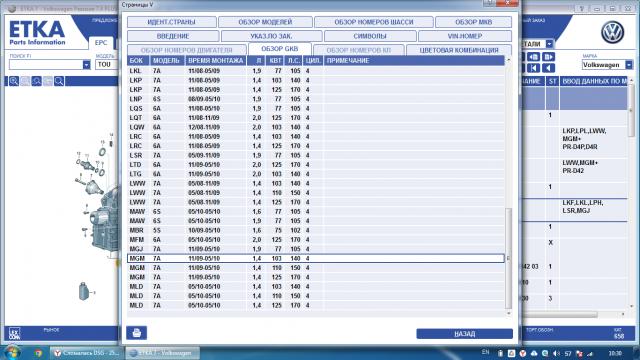
Task: Select the LKL 7A row
Action: (x=316, y=71)
